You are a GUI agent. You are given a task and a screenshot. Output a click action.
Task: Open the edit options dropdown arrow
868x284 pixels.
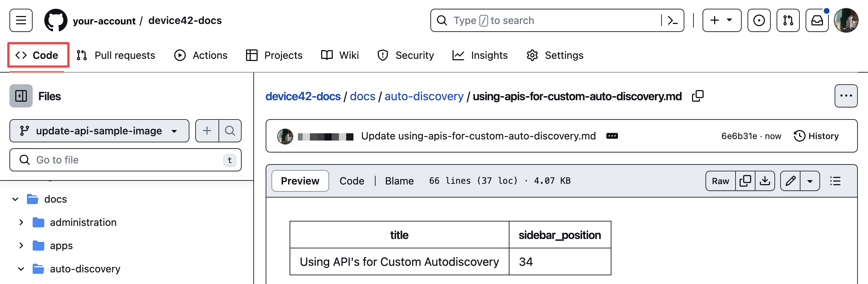coord(810,181)
